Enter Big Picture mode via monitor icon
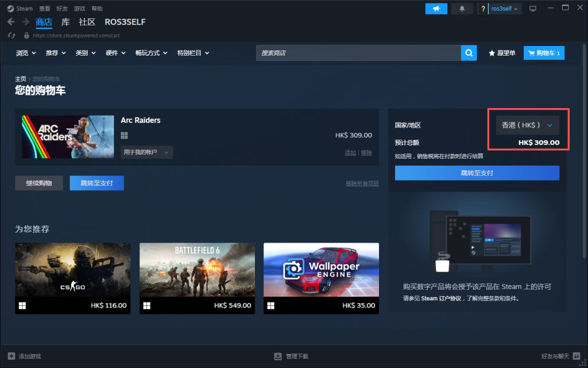Viewport: 588px width, 368px height. 533,9
